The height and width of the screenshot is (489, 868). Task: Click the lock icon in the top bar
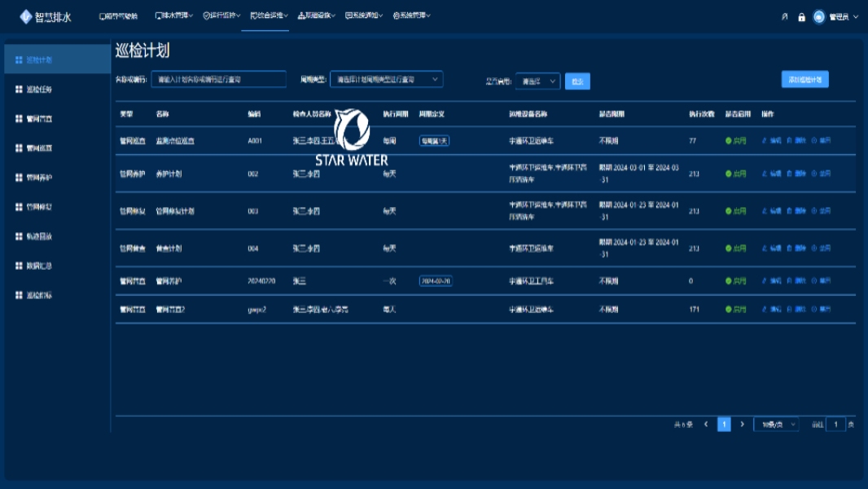801,16
